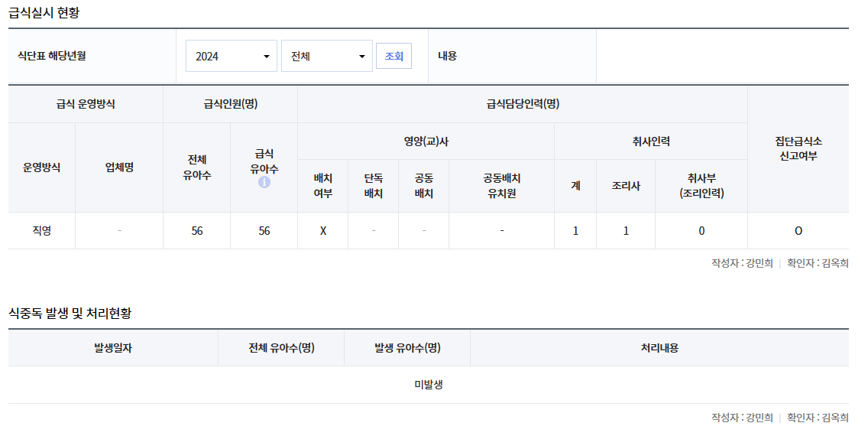Click the 발생 유아수(명) column header
868x436 pixels.
(407, 348)
